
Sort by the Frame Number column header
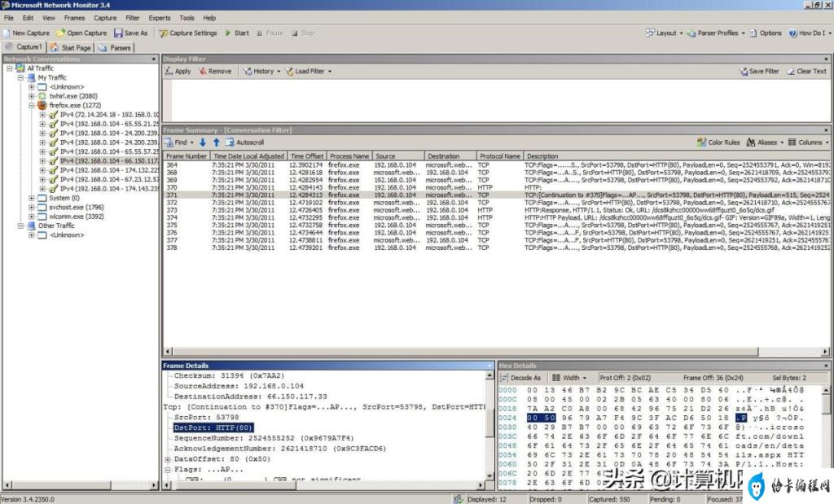point(187,156)
